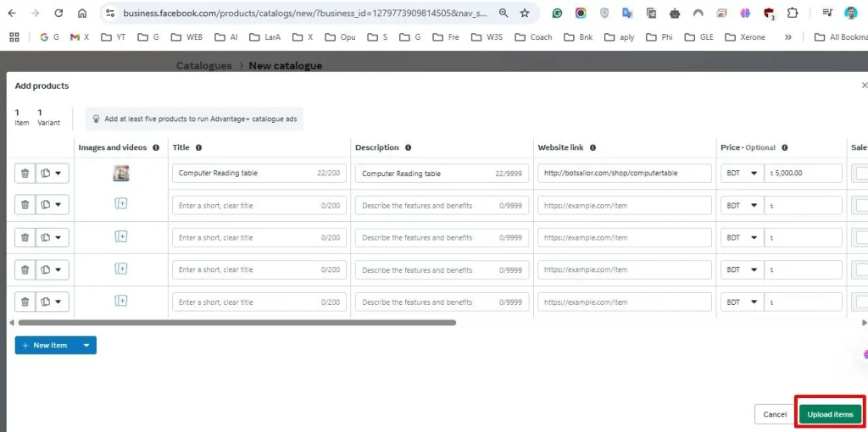Click the trash icon in the second product row

(x=25, y=205)
